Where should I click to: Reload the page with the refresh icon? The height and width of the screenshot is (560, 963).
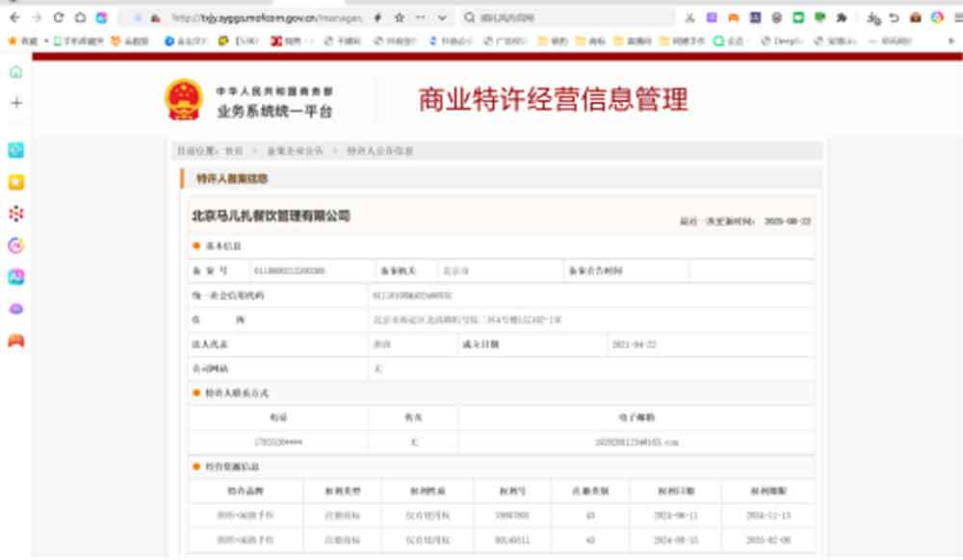[59, 17]
